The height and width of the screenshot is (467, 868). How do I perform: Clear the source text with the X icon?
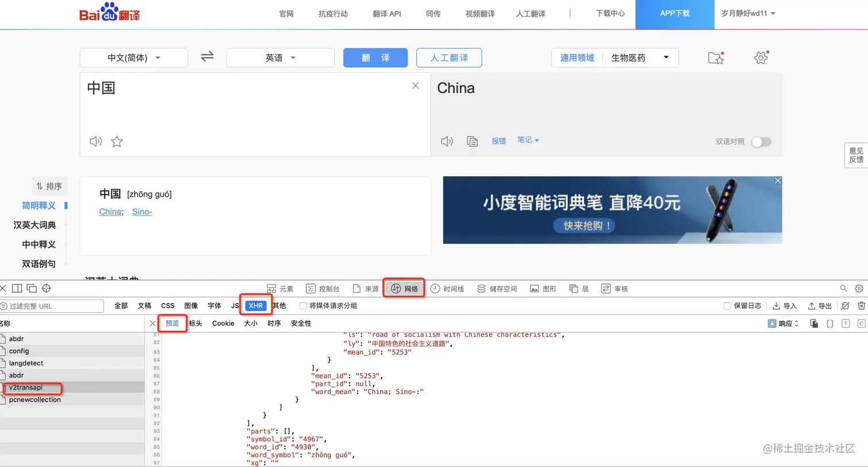point(416,85)
